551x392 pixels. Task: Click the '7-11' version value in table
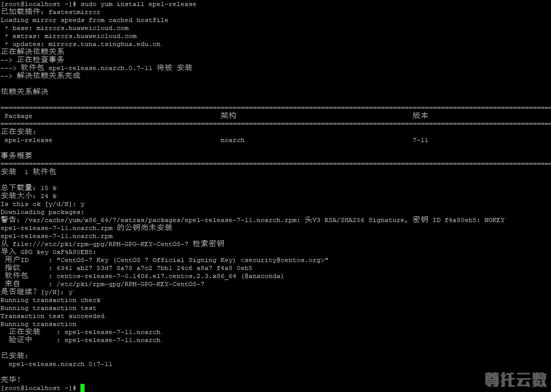pos(420,140)
